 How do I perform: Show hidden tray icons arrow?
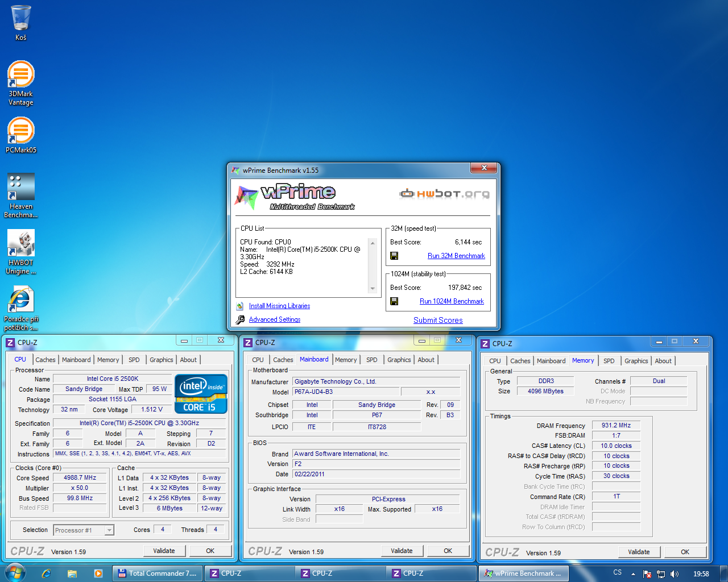coord(633,574)
